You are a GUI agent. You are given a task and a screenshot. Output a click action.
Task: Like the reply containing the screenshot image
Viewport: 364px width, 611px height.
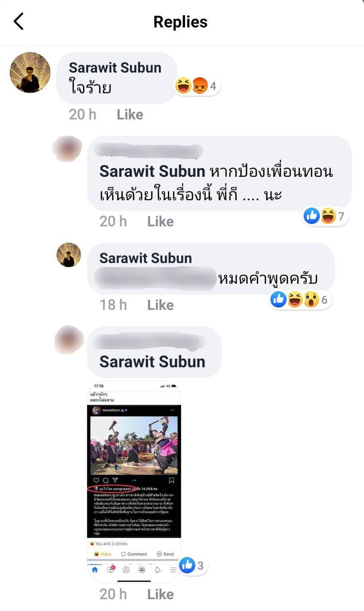[x=160, y=594]
